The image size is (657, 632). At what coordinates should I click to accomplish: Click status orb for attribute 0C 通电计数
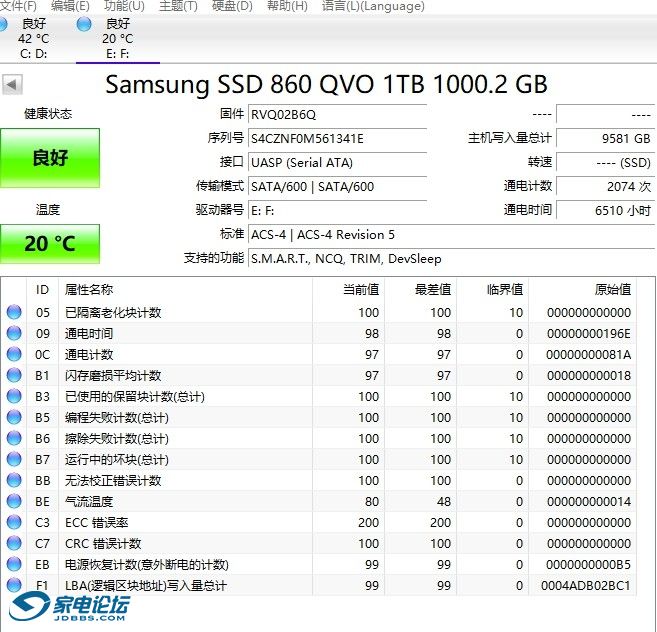14,354
